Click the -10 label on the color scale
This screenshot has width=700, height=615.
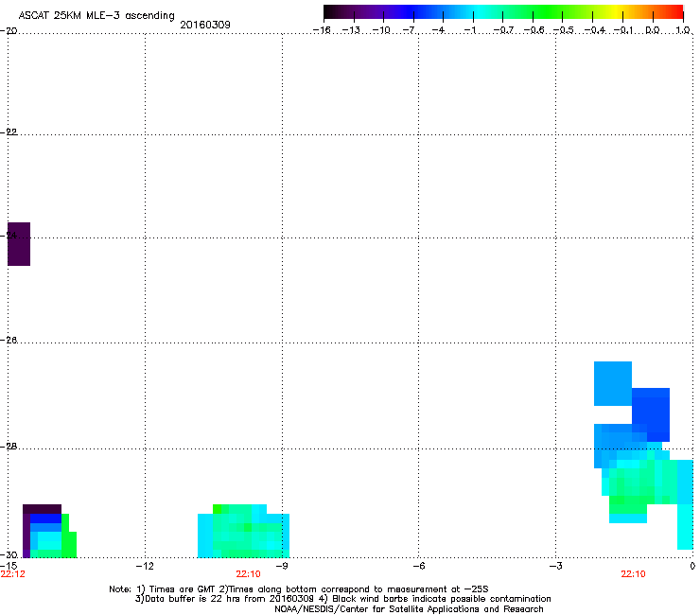tap(381, 30)
